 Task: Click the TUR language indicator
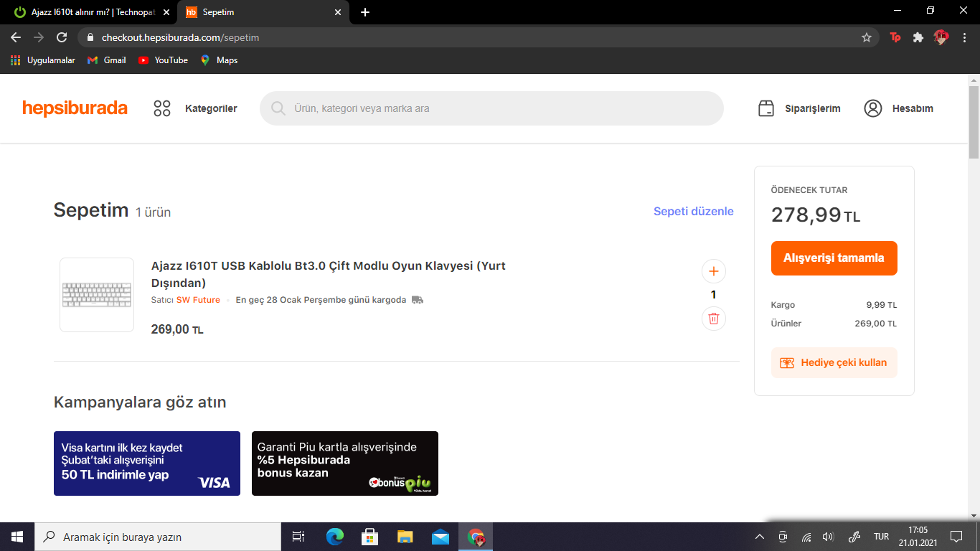click(882, 537)
